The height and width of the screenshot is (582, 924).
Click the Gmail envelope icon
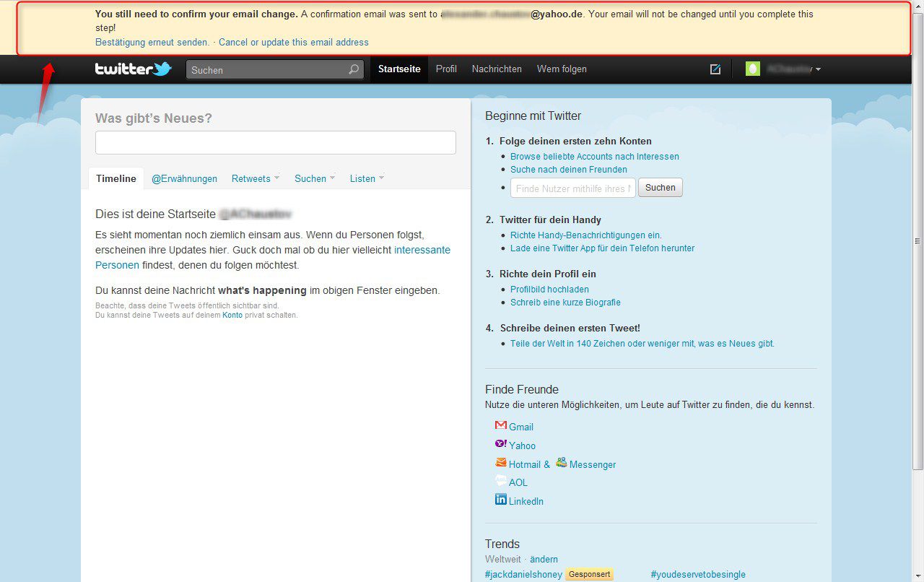coord(501,425)
